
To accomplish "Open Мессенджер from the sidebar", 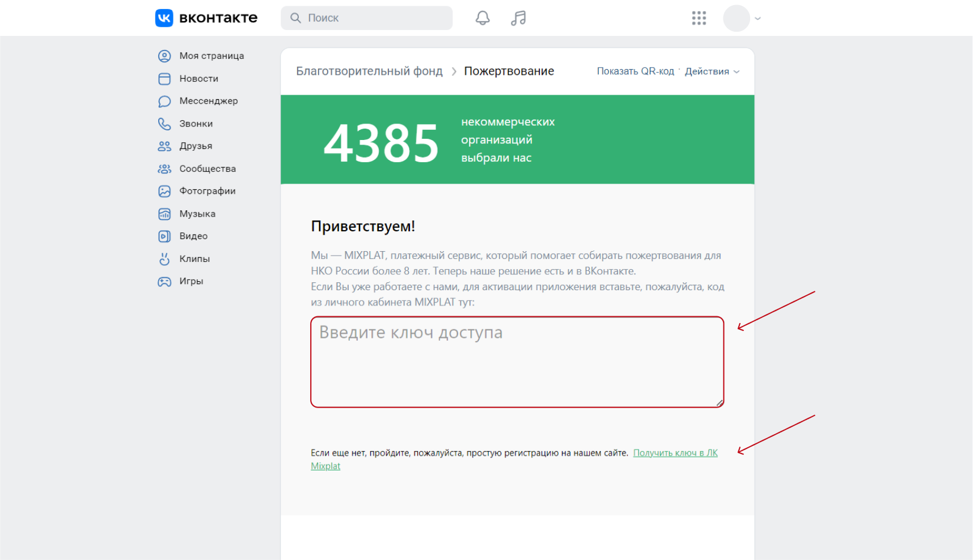I will coord(208,101).
